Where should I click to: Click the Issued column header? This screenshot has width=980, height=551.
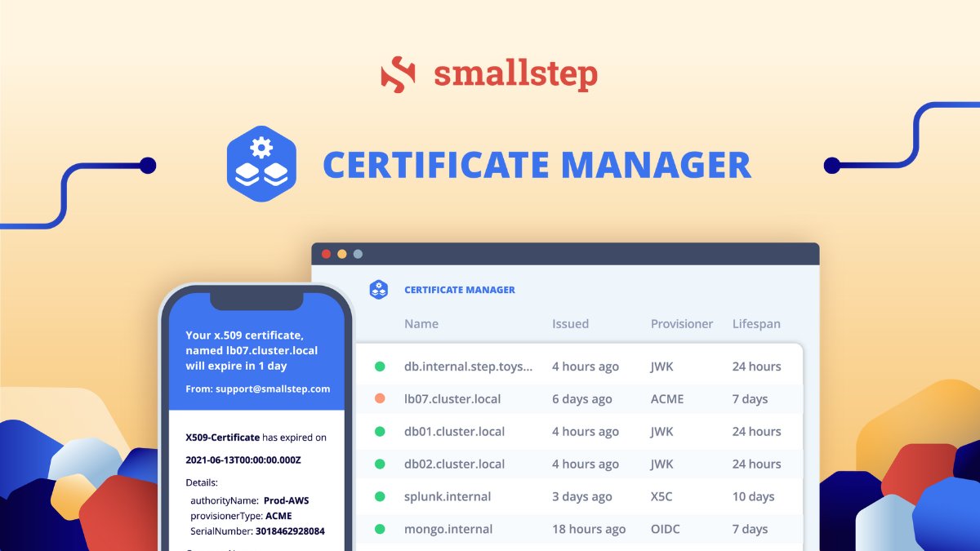[569, 323]
